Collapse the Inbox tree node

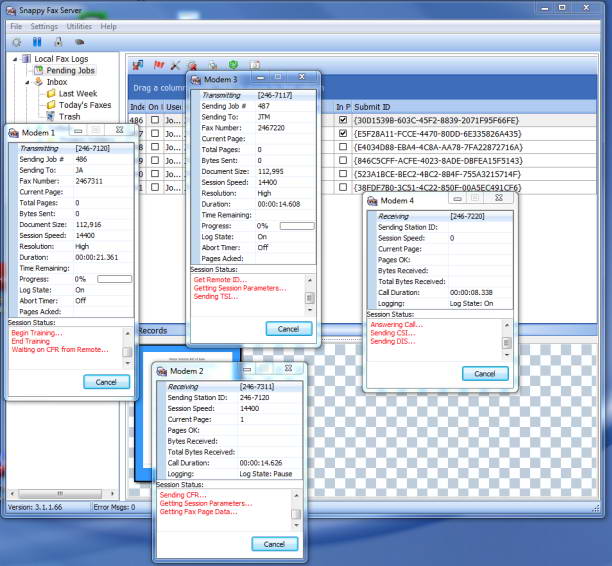coord(27,82)
